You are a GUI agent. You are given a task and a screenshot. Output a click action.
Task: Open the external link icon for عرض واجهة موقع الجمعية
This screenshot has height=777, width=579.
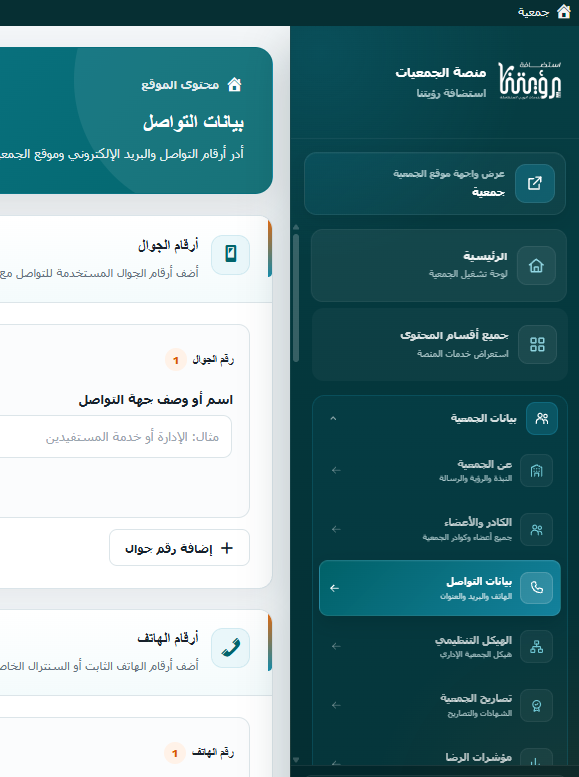point(535,183)
